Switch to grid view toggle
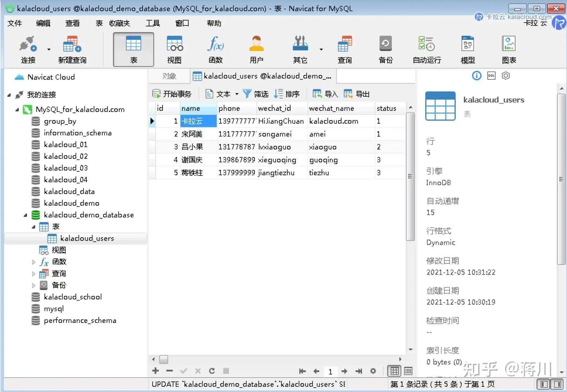 pyautogui.click(x=394, y=371)
